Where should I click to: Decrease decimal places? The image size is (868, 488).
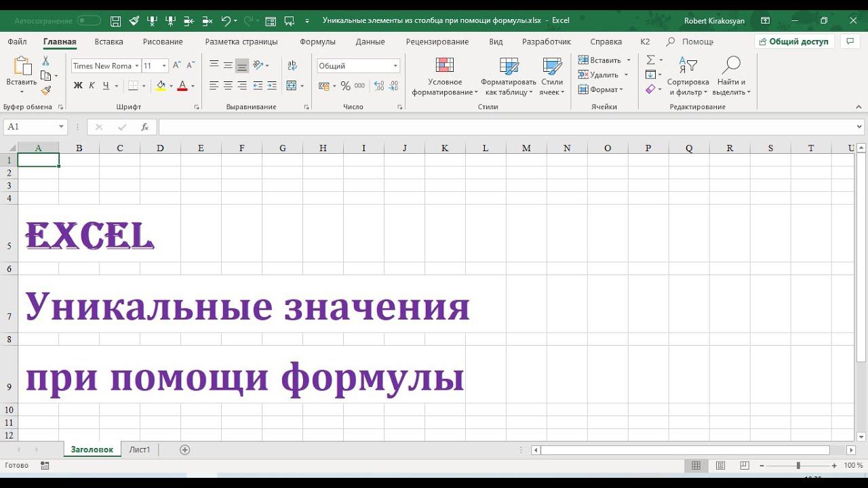(393, 86)
